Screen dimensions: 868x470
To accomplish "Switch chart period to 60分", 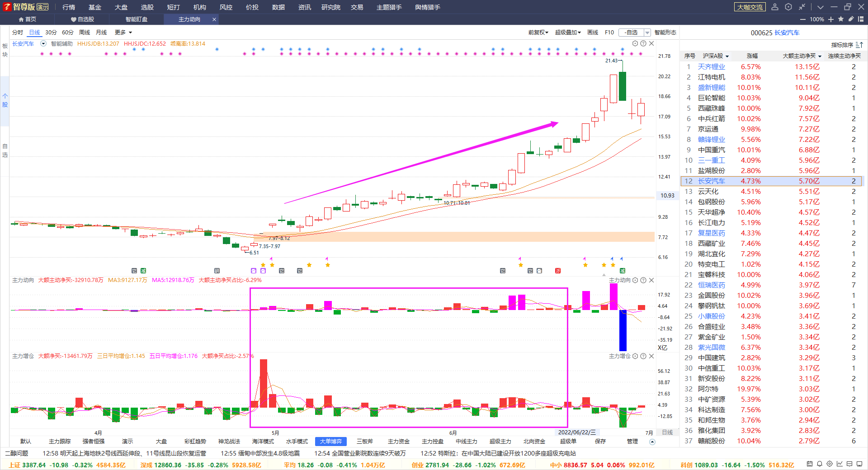I will pyautogui.click(x=68, y=33).
